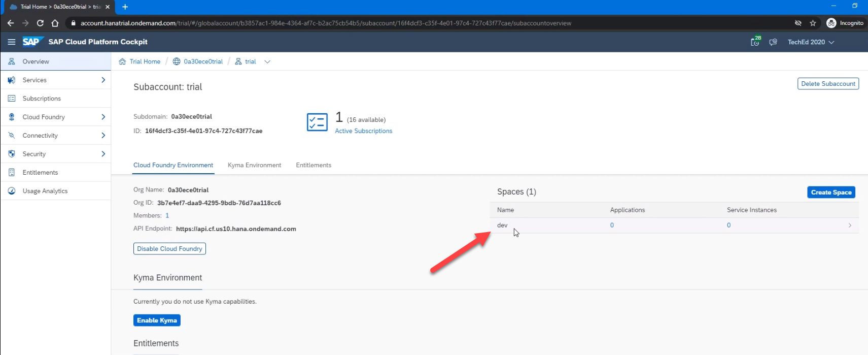
Task: Open notifications icon with badge 28
Action: coord(755,42)
